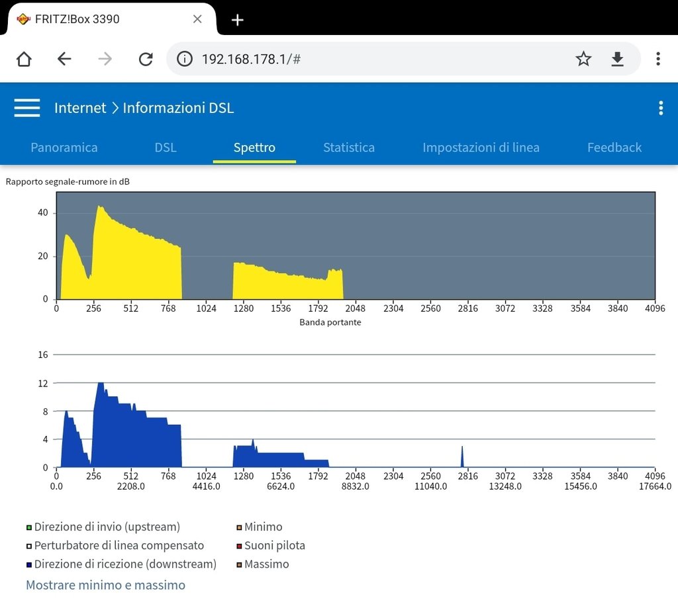
Task: Bookmark this page with star icon
Action: point(583,60)
